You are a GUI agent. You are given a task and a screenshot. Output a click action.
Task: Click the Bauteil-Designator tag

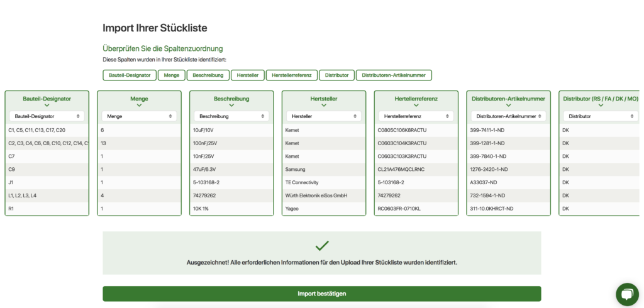click(130, 75)
